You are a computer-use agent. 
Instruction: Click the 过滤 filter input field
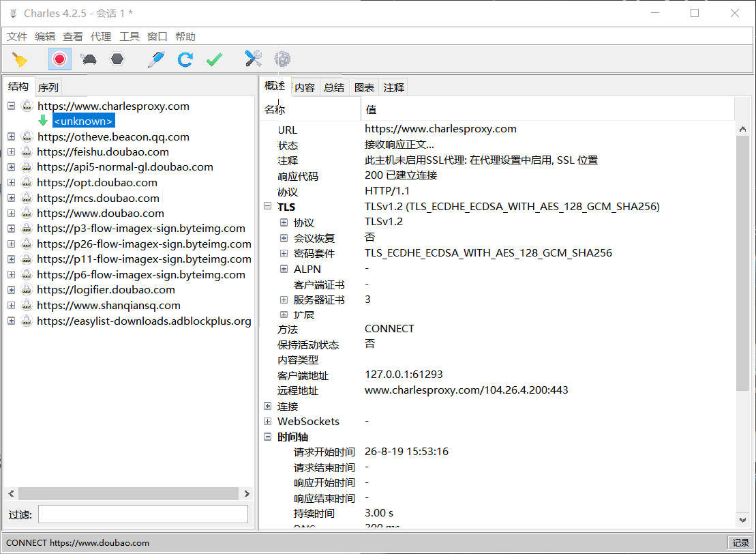click(x=143, y=514)
